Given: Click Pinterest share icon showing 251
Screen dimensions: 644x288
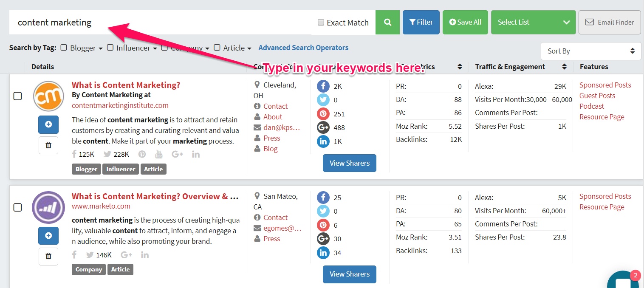Looking at the screenshot, I should pos(323,114).
